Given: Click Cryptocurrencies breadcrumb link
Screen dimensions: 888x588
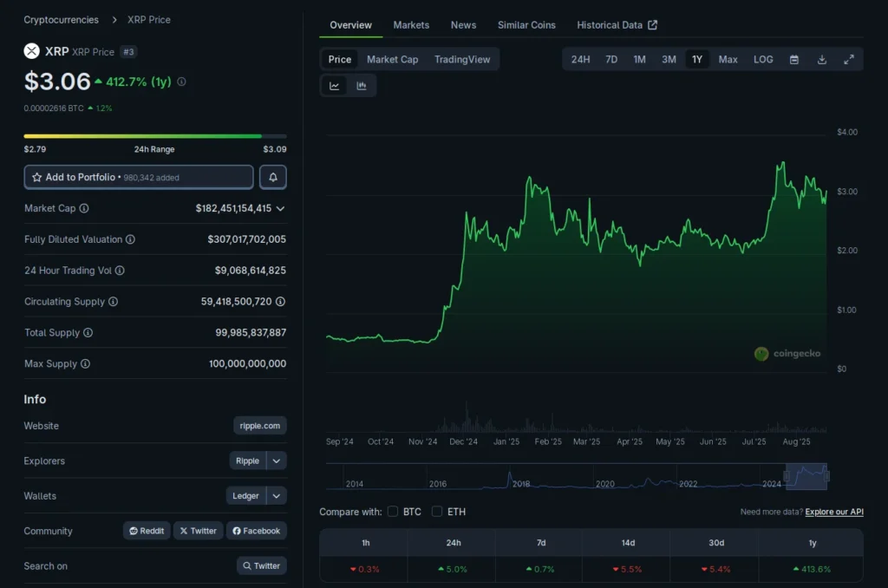Looking at the screenshot, I should (62, 20).
